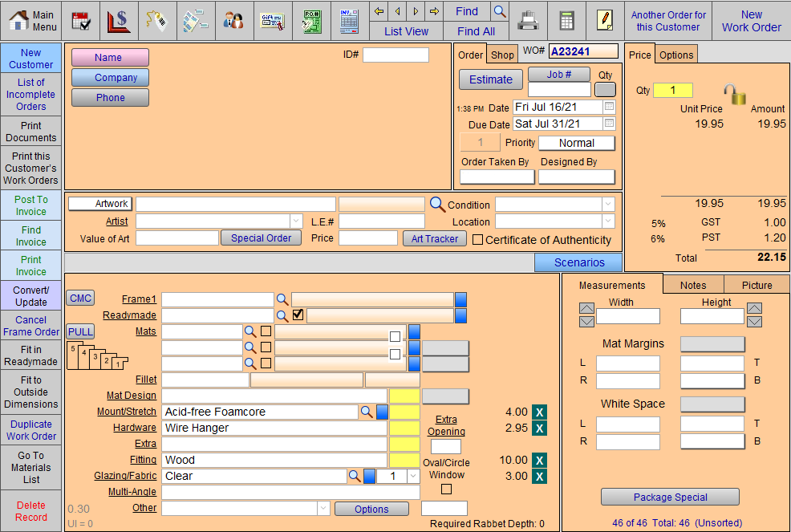Click the printer icon

(x=528, y=20)
